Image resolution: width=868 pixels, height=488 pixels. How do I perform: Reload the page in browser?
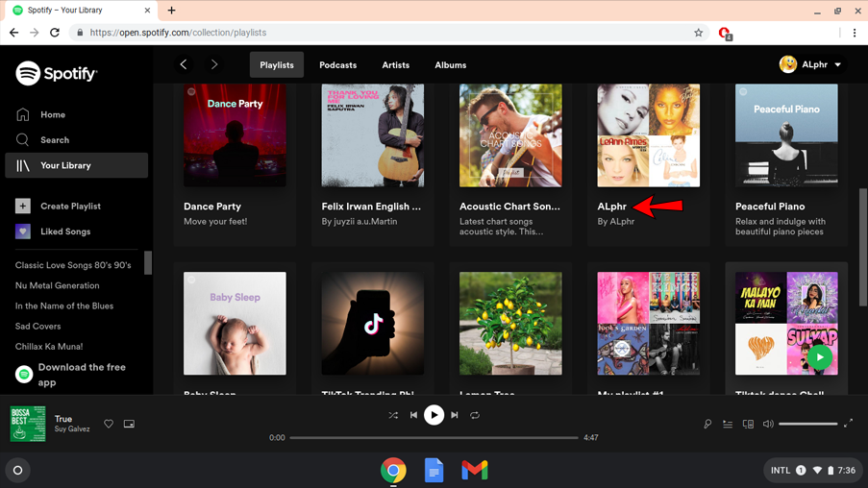[x=54, y=33]
